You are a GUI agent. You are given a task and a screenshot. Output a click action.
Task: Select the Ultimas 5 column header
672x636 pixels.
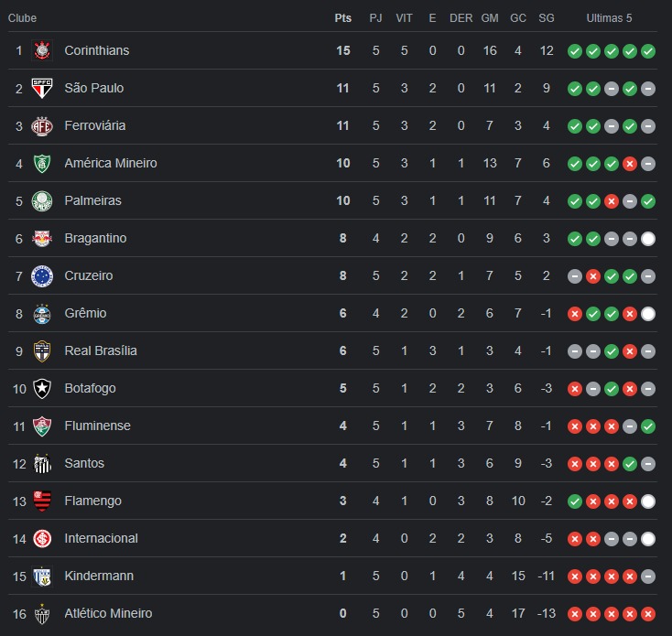click(x=609, y=18)
